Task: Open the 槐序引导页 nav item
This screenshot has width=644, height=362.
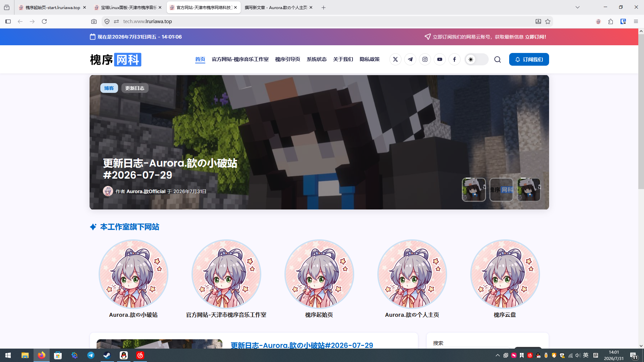Action: coord(287,59)
